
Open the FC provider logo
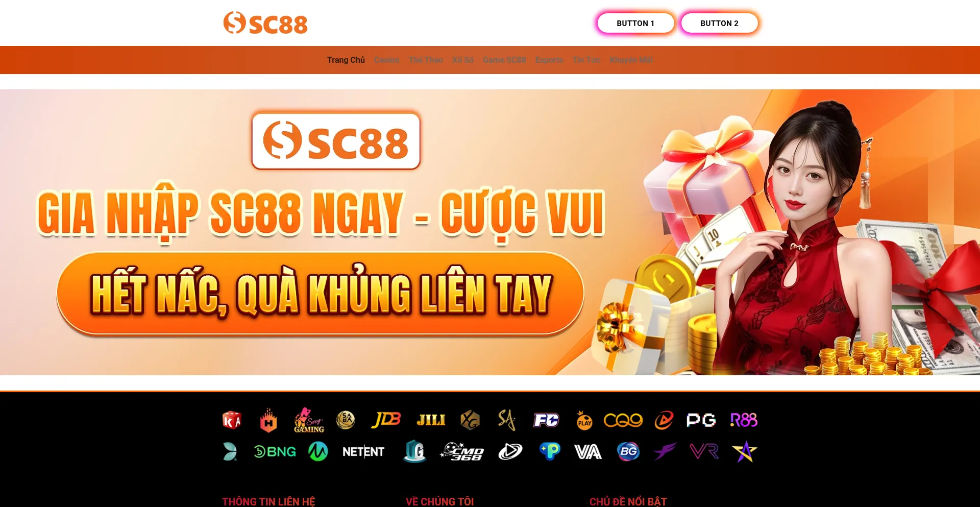coord(546,420)
